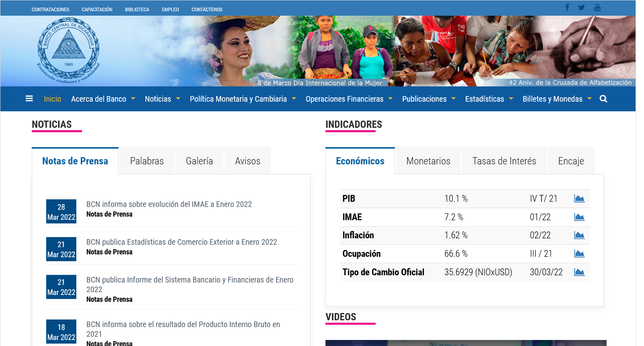Expand the Acerca del Banco dropdown
The image size is (644, 346).
[x=103, y=99]
